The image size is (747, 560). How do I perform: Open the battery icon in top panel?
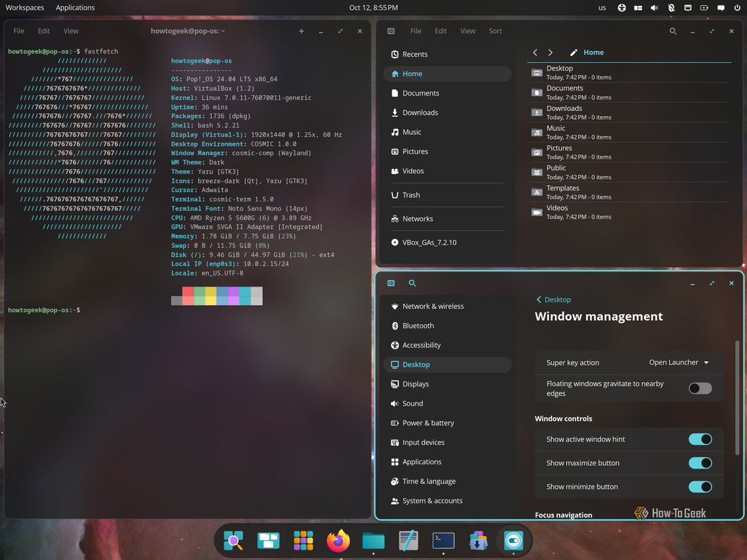[704, 7]
